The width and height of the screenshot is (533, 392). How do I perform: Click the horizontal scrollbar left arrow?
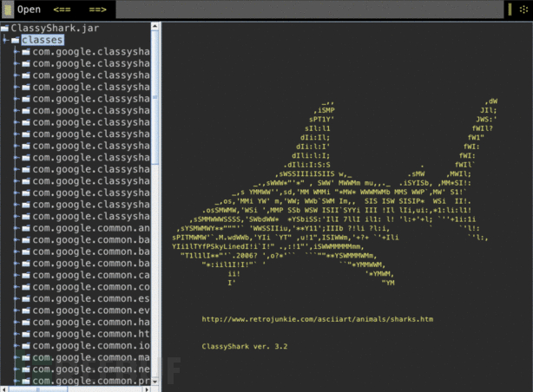click(3, 389)
